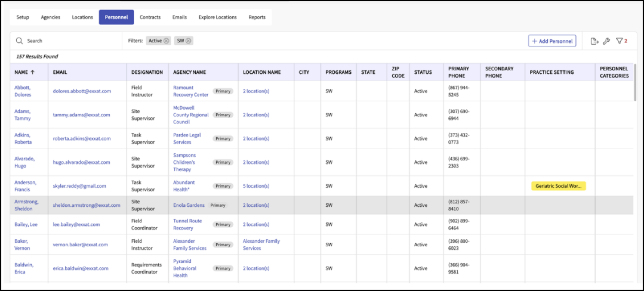Viewport: 644px width, 291px height.
Task: Open email link hugo.alvarado@exxat.com
Action: pos(81,162)
